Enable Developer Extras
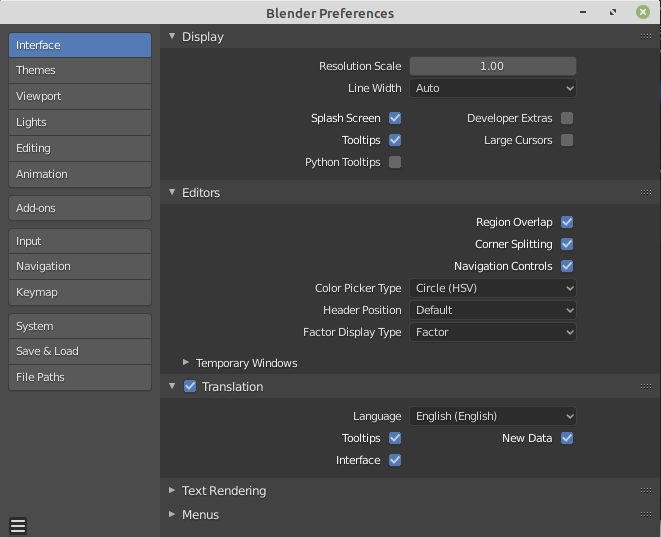This screenshot has height=537, width=661. click(x=567, y=118)
